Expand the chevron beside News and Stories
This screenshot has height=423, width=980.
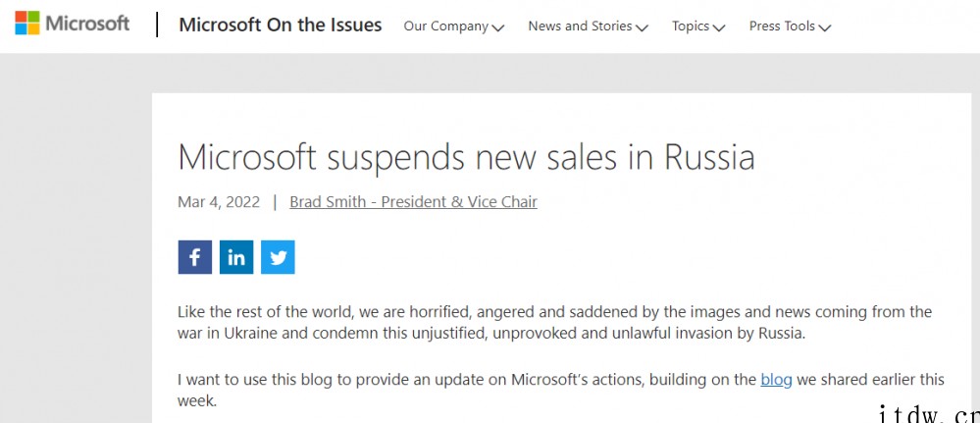642,27
